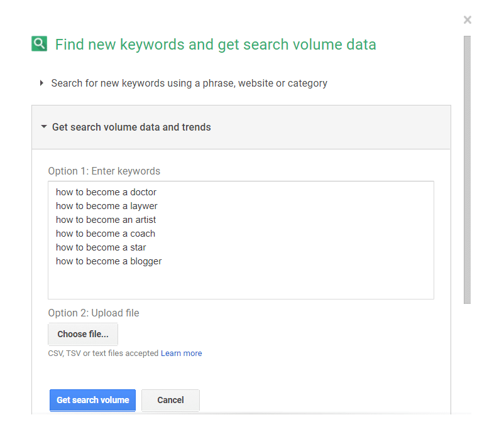Place cursor on 'how to become a blogger'
The image size is (504, 437).
click(109, 261)
